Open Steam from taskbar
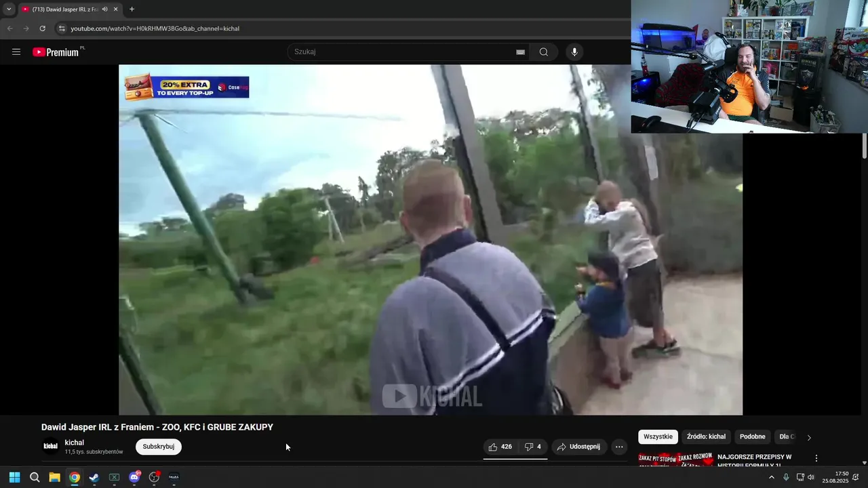The image size is (868, 488). (x=94, y=477)
